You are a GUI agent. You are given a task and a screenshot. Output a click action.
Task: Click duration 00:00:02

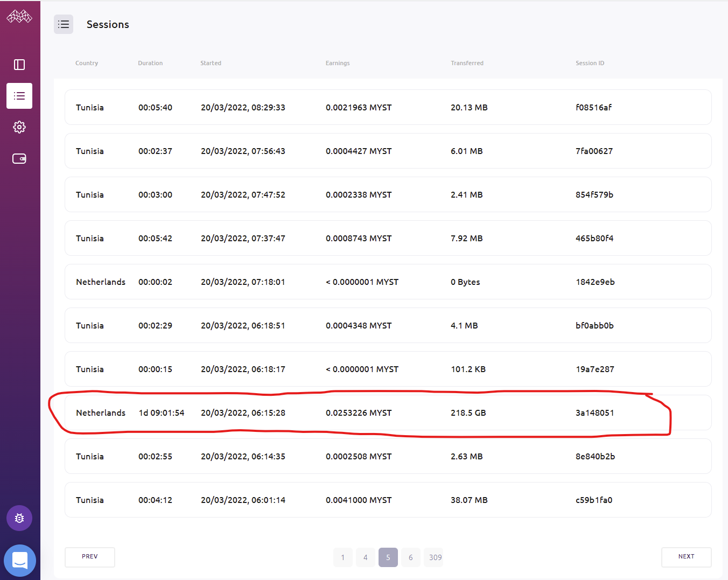155,282
